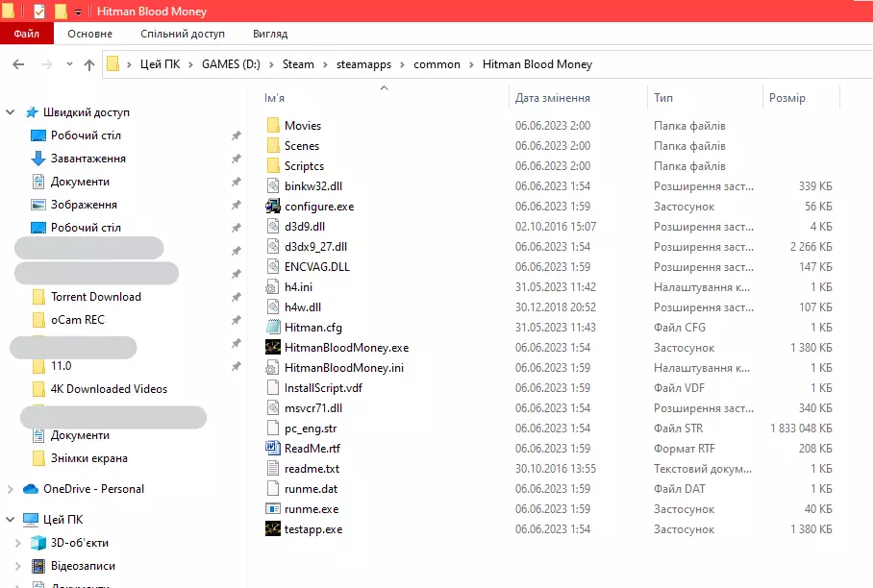Select the d3dx9_27.dll file icon

(x=273, y=246)
